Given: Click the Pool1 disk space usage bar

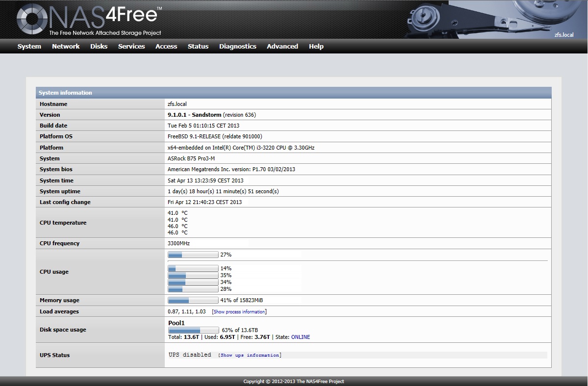Looking at the screenshot, I should [x=193, y=331].
